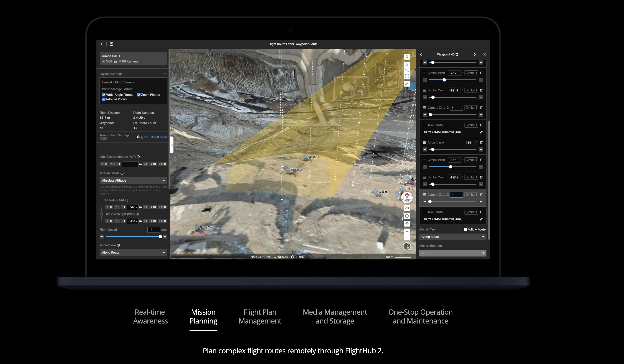Select the polygon area tool
The height and width of the screenshot is (364, 624).
tap(407, 76)
